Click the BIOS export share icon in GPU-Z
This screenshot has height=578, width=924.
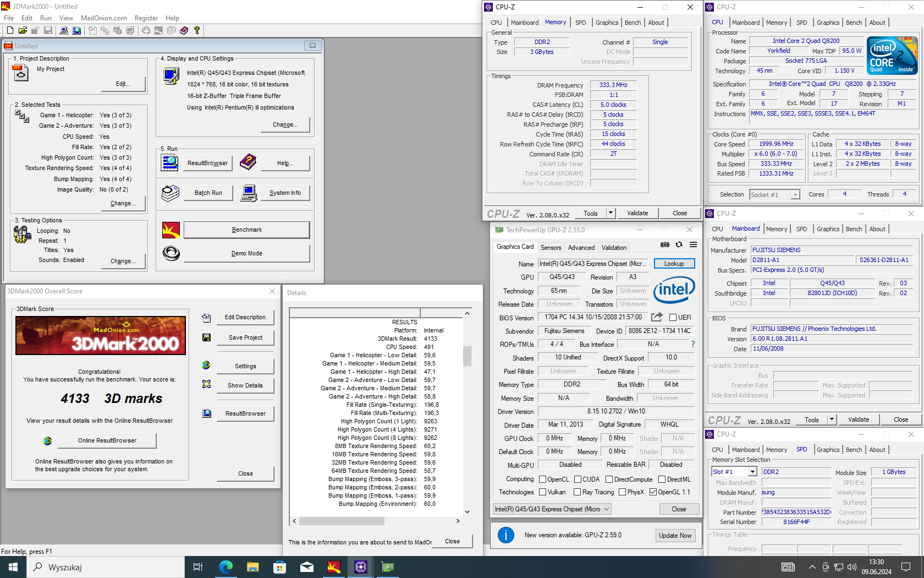click(657, 317)
